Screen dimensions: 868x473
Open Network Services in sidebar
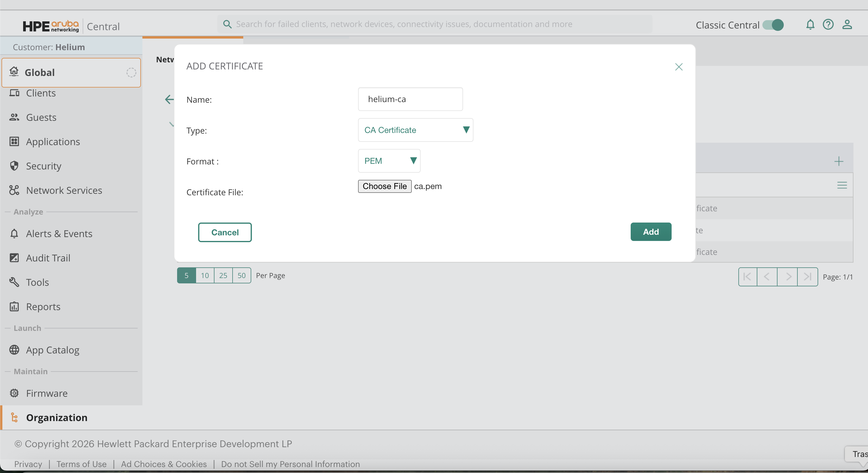click(64, 190)
